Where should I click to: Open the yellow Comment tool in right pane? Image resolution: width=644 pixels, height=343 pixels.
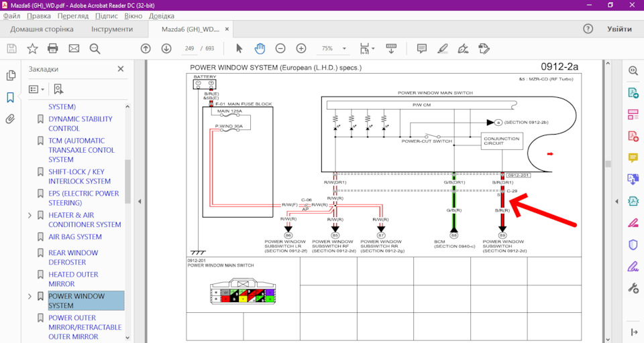pos(633,157)
